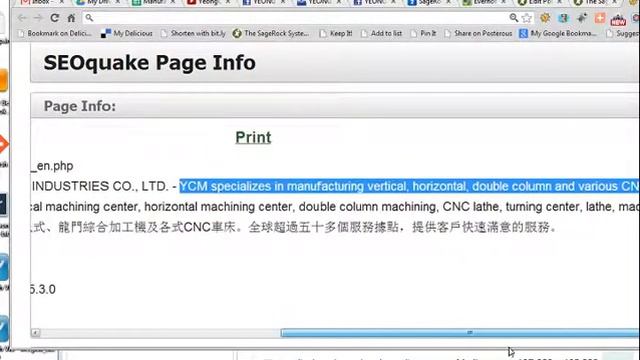640x360 pixels.
Task: Click the highlighted YCM specializes description text
Action: pyautogui.click(x=409, y=187)
